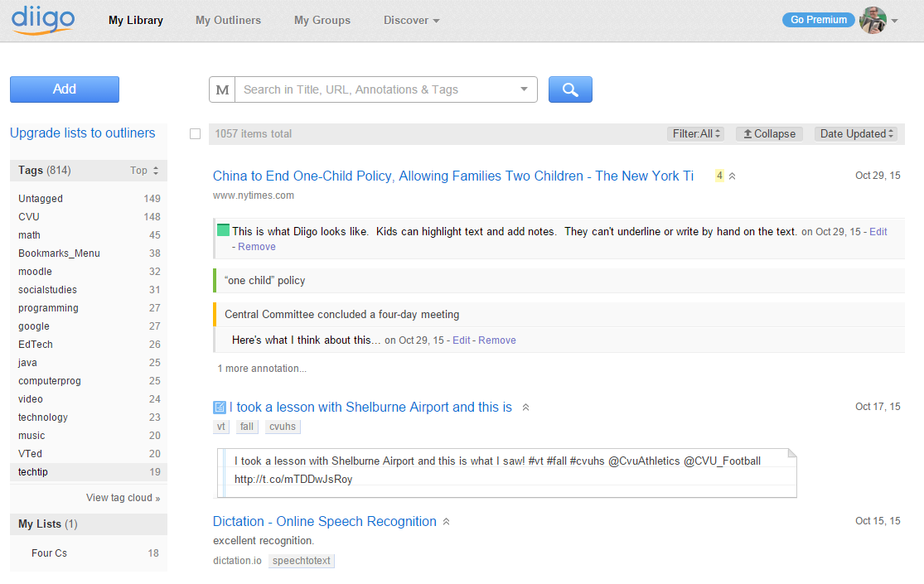Screen dimensions: 924x584
Task: Click the Add button
Action: click(65, 89)
